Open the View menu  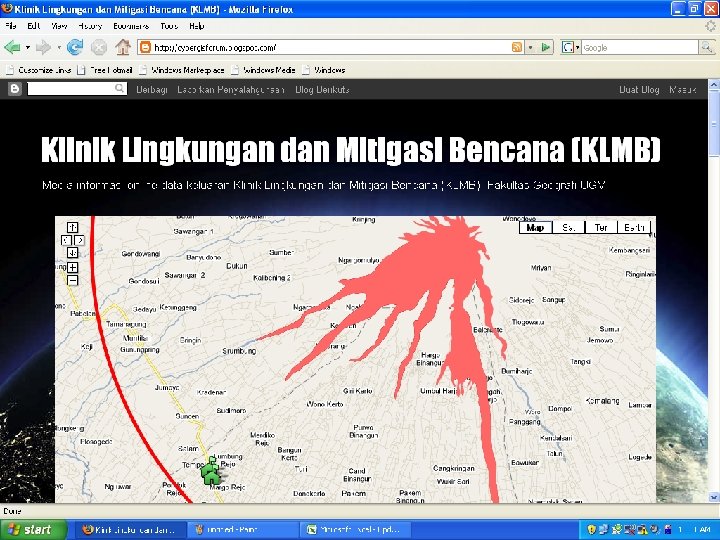tap(59, 26)
